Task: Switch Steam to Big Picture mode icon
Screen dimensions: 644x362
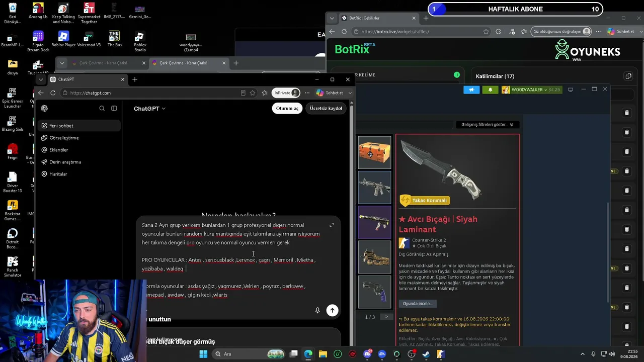Action: [571, 89]
